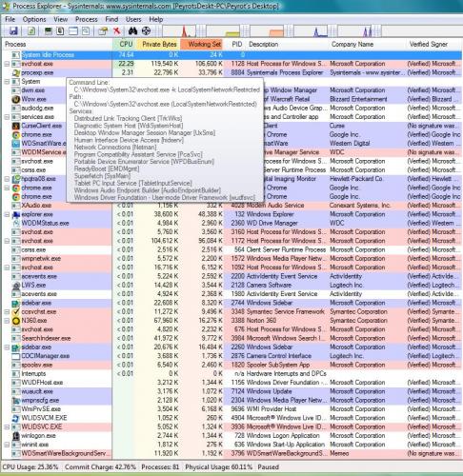Click the Wow.exe World of Warcraft icon
The image size is (463, 476).
(x=16, y=99)
